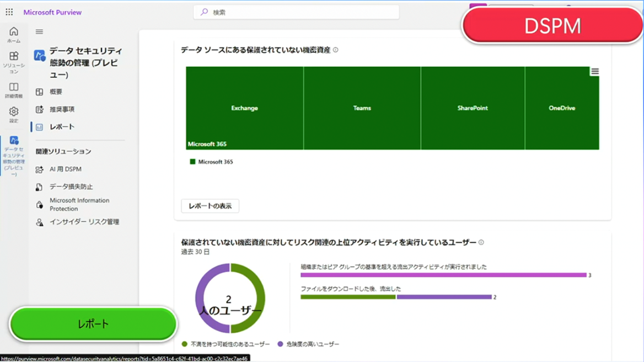Select the Exchange treemap tile
The width and height of the screenshot is (644, 362).
coord(244,108)
